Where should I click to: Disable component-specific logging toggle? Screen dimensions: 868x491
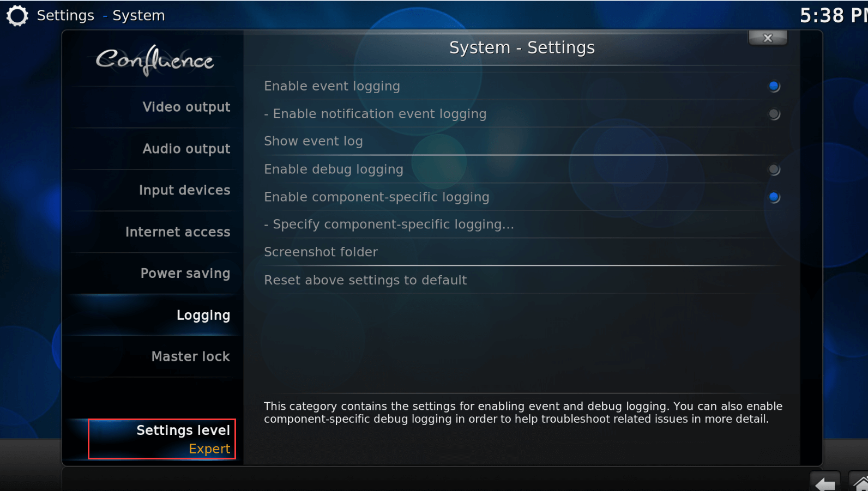pos(774,197)
